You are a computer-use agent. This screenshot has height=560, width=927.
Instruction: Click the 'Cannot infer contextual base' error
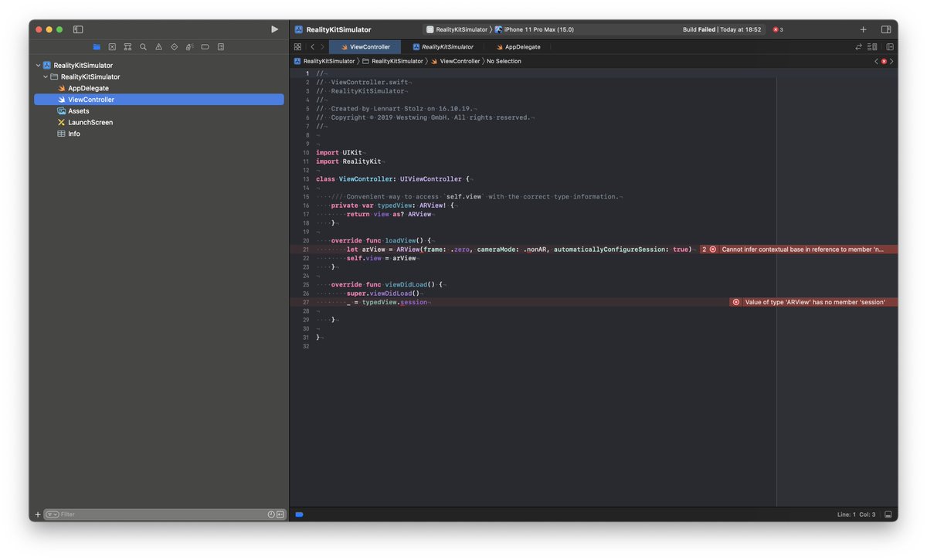803,249
